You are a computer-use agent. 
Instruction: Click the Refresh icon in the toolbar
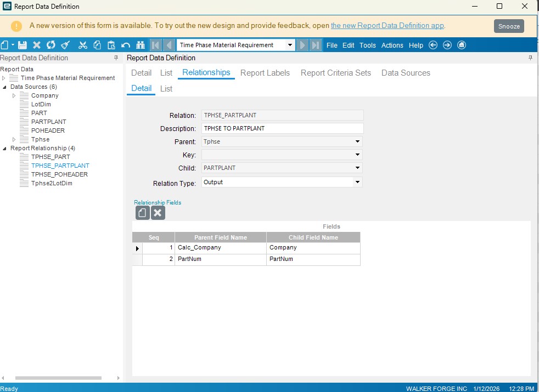(x=51, y=45)
